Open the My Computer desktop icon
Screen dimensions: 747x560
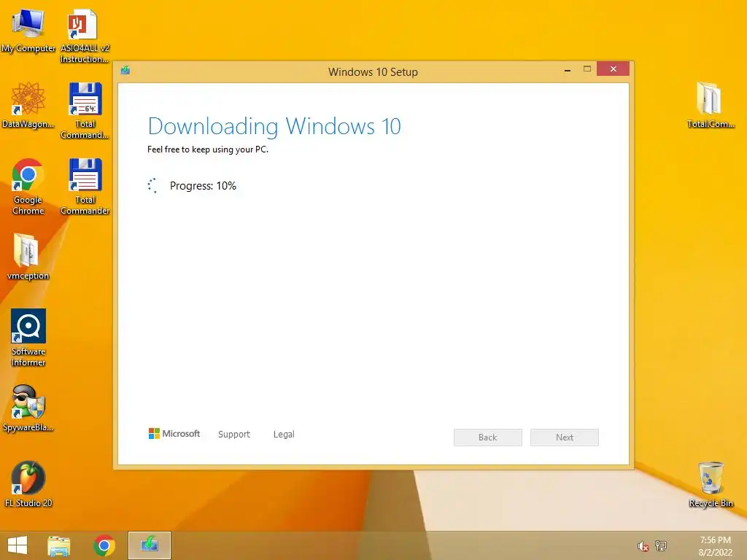click(x=28, y=31)
